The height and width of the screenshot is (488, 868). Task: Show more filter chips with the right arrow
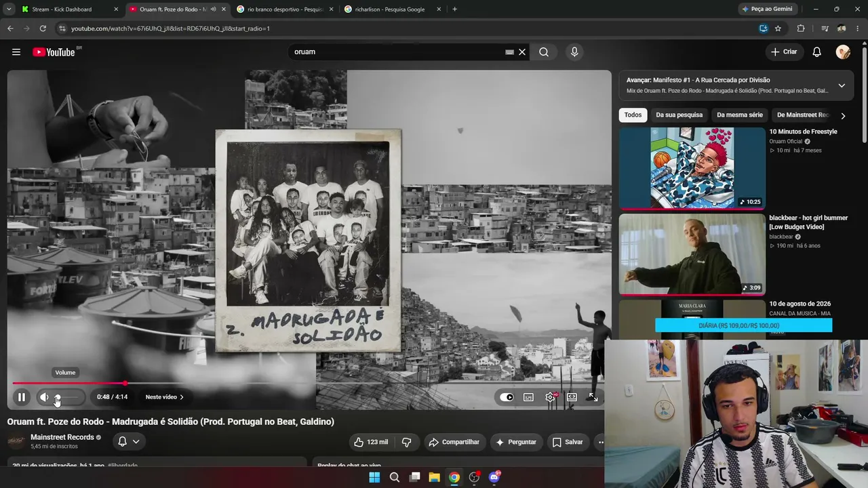843,116
